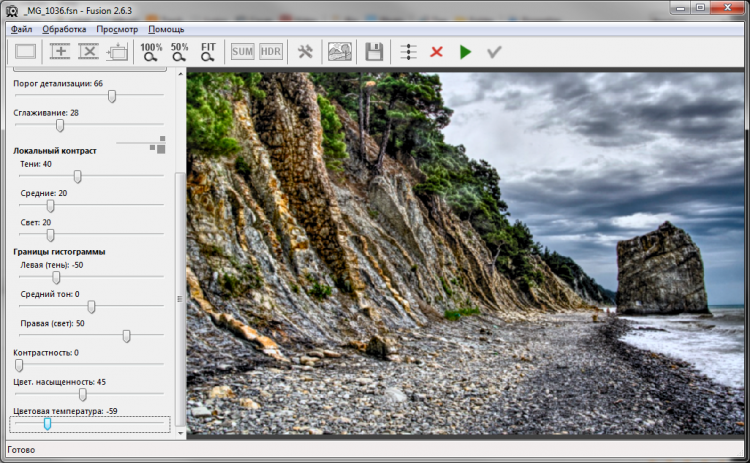
Task: Select SUM fusion mode
Action: click(242, 52)
